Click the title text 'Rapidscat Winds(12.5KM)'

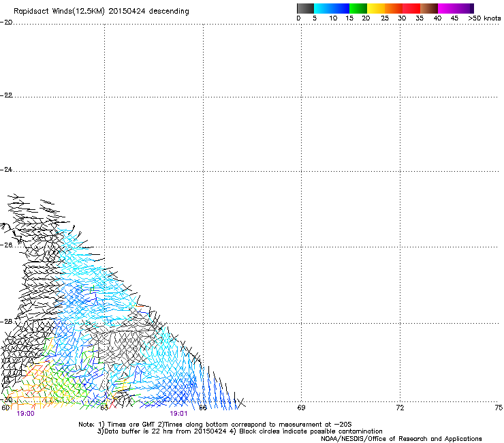coord(59,12)
